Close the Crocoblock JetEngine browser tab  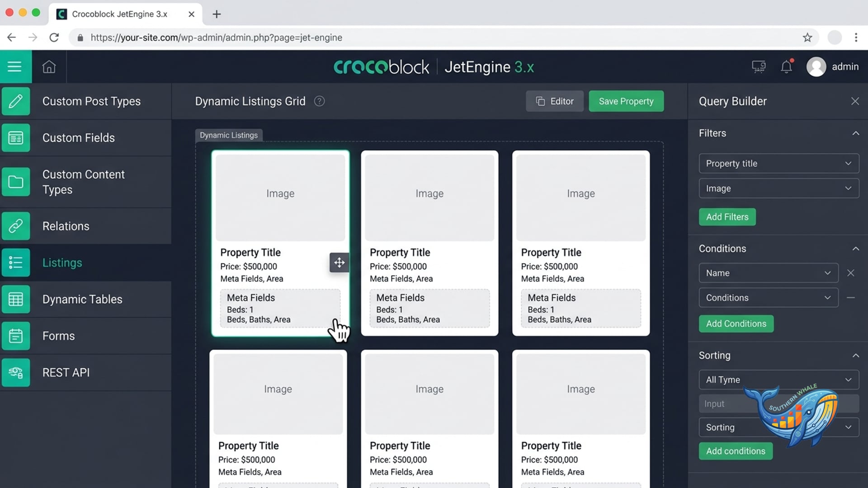click(191, 14)
